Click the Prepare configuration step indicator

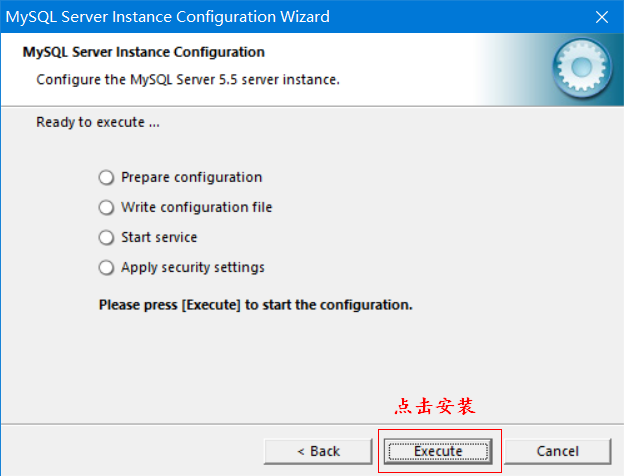pos(106,178)
